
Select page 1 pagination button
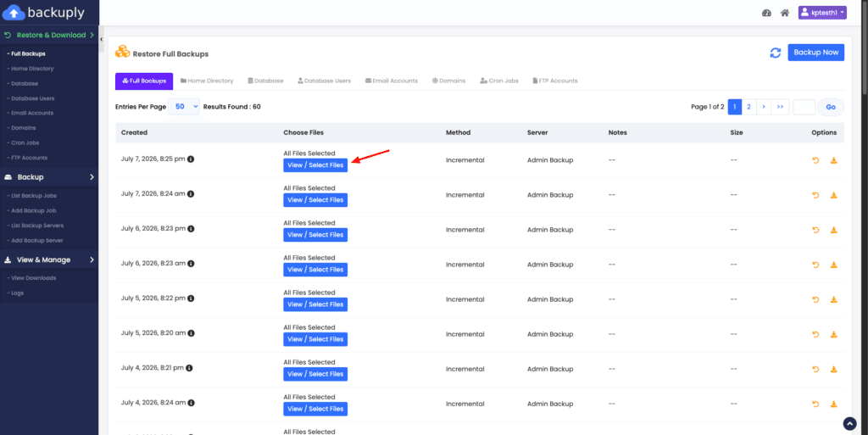[735, 107]
